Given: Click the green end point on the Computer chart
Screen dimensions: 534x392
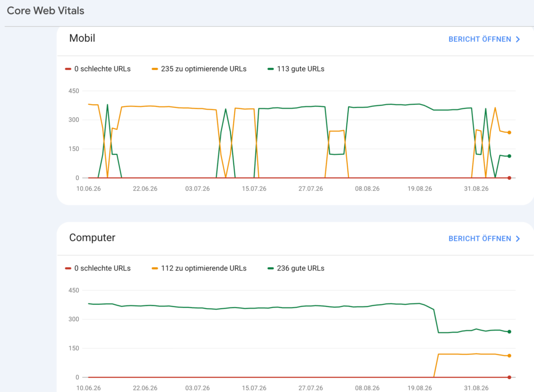Looking at the screenshot, I should click(x=509, y=332).
